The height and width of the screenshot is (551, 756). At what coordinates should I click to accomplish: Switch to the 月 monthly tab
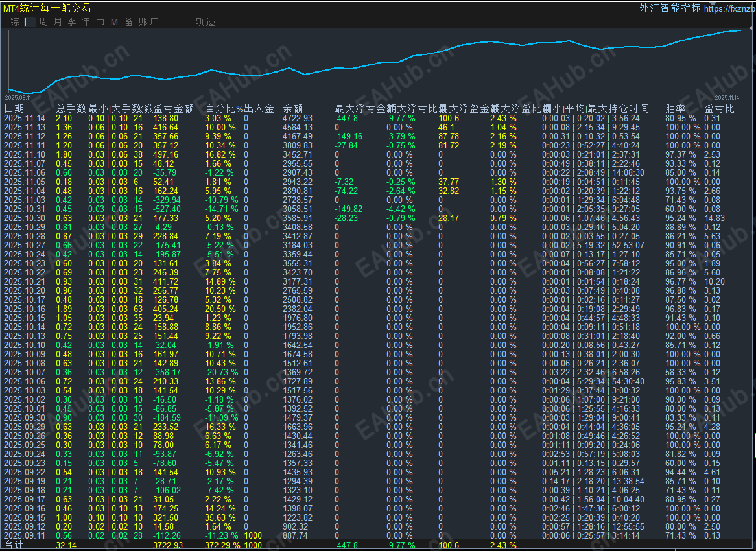pos(58,22)
